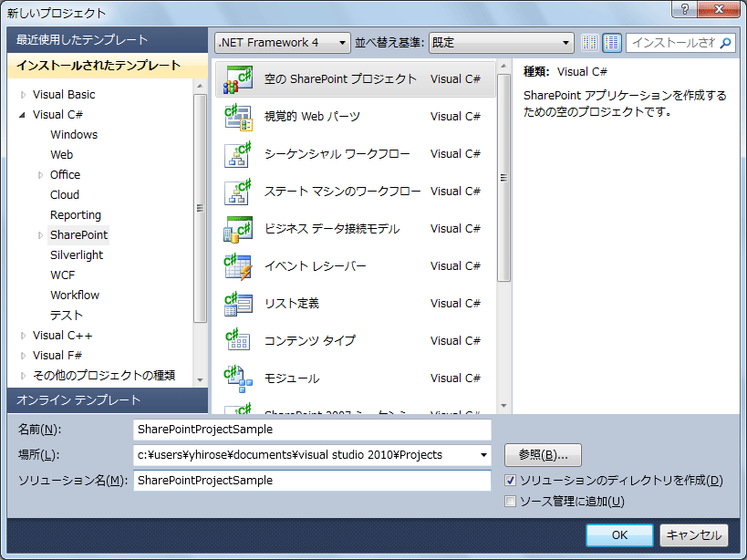This screenshot has height=560, width=747.
Task: Open the help question mark button
Action: 685,9
